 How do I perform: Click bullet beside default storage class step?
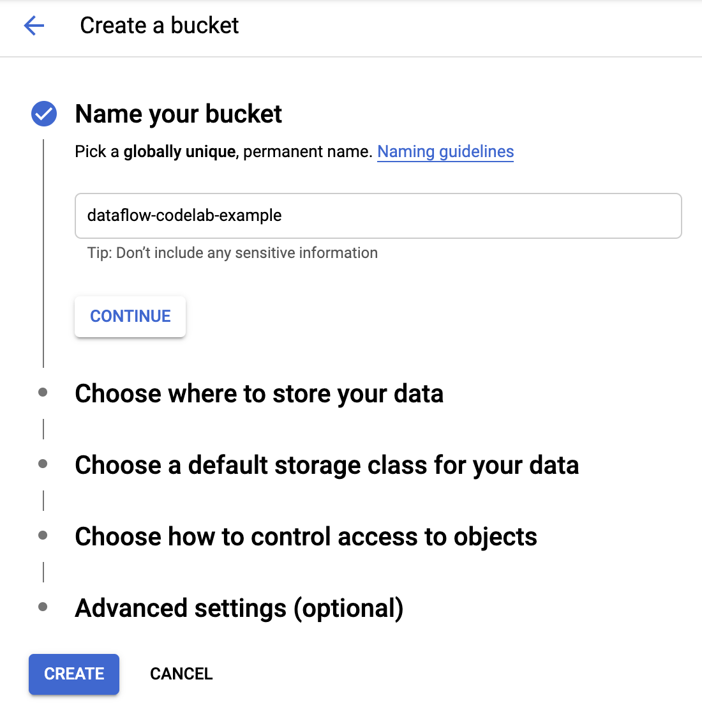click(43, 464)
